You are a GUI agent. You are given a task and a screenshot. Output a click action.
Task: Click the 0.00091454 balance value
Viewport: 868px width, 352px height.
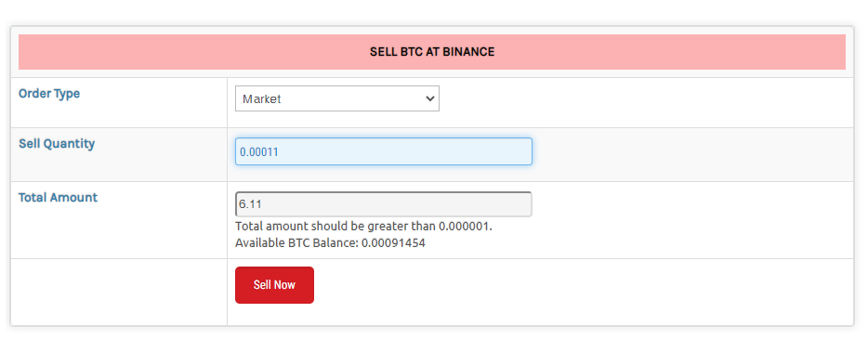click(x=394, y=242)
